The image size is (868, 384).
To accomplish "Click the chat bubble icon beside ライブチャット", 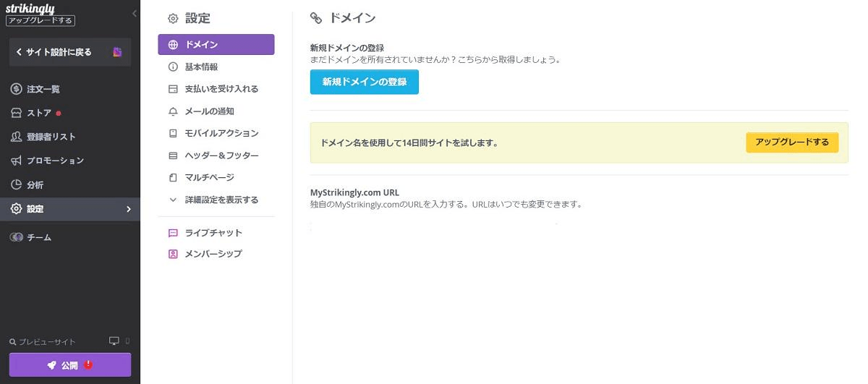I will point(173,233).
